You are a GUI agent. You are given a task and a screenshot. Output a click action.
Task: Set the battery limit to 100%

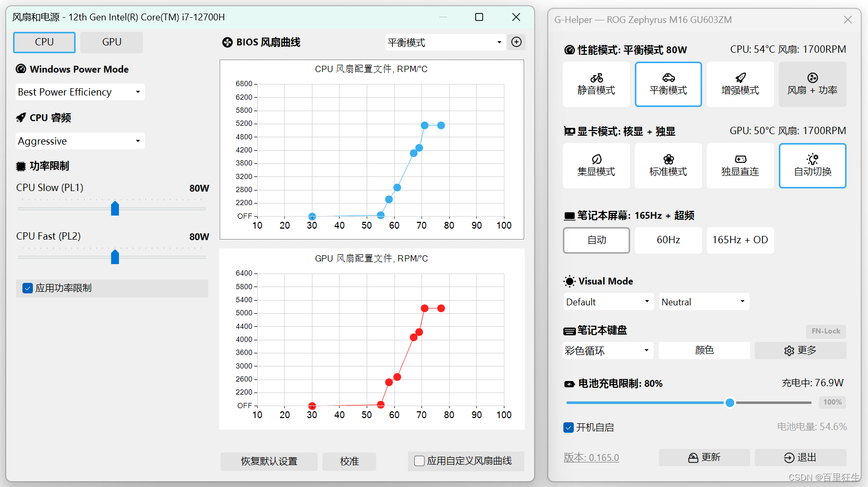coord(832,402)
